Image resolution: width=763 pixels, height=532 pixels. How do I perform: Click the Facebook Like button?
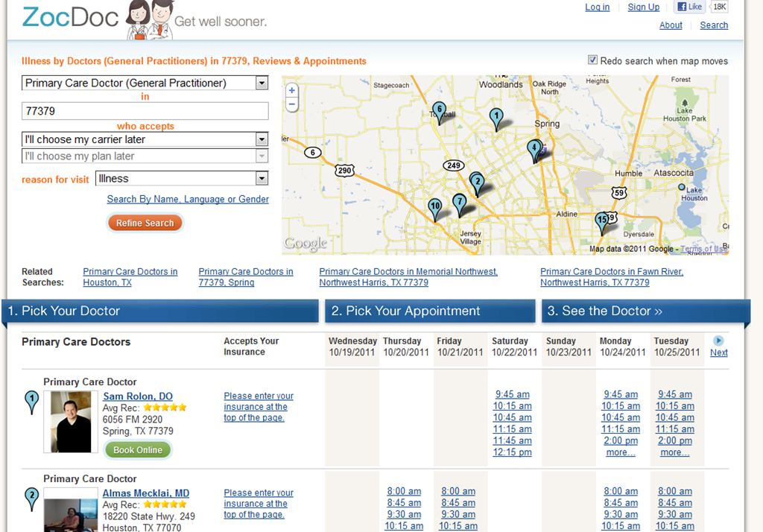689,7
